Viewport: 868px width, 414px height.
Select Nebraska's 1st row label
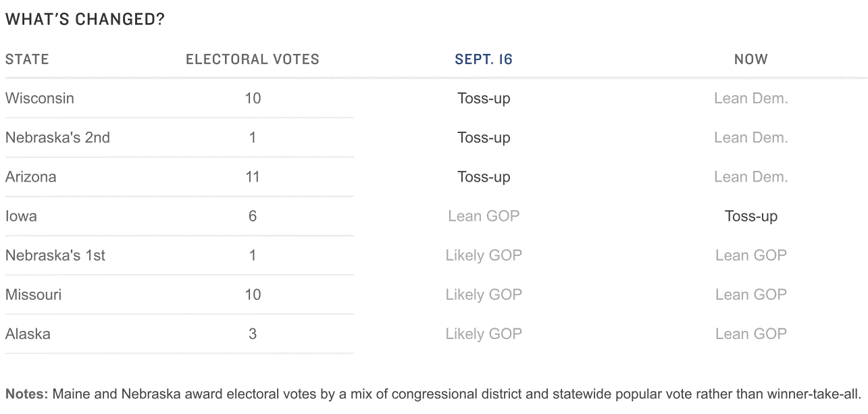coord(55,255)
